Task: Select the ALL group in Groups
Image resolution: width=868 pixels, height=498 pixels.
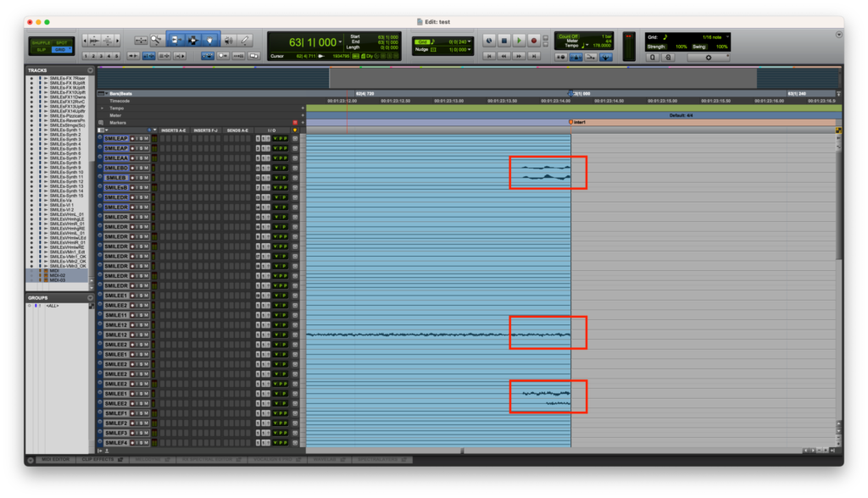Action: tap(52, 306)
